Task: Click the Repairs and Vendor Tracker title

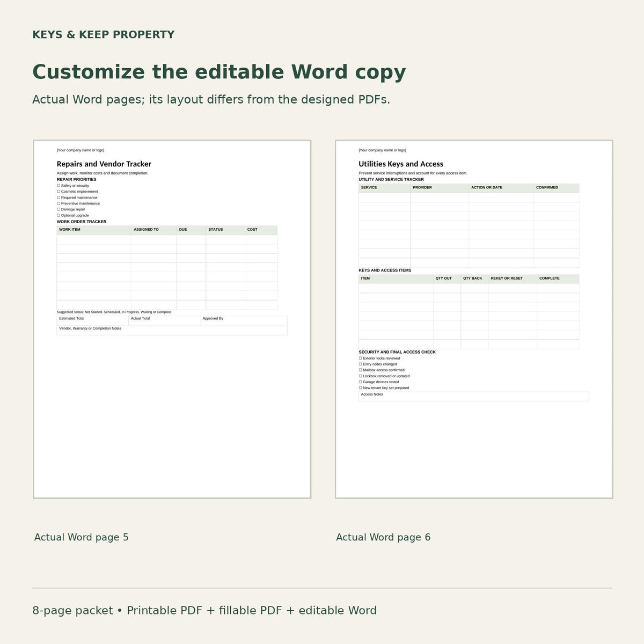Action: pos(104,164)
